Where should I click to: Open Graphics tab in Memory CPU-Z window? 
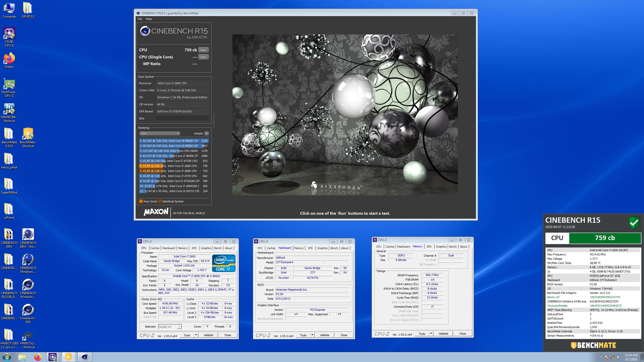point(441,247)
